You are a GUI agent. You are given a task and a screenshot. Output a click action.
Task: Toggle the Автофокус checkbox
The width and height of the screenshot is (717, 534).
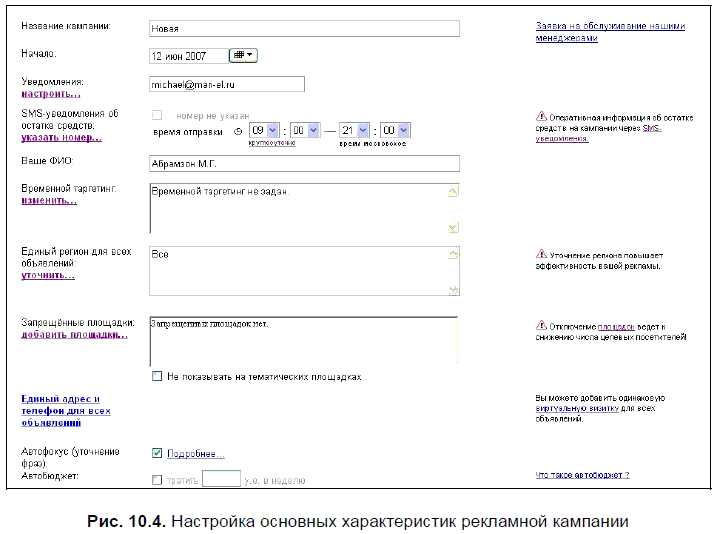coord(157,453)
